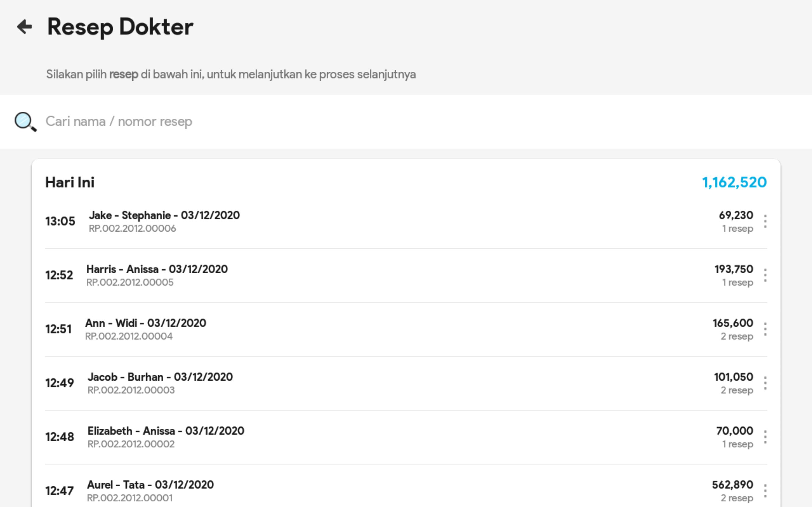Select the Jake - Stephanie prescription entry

[164, 215]
